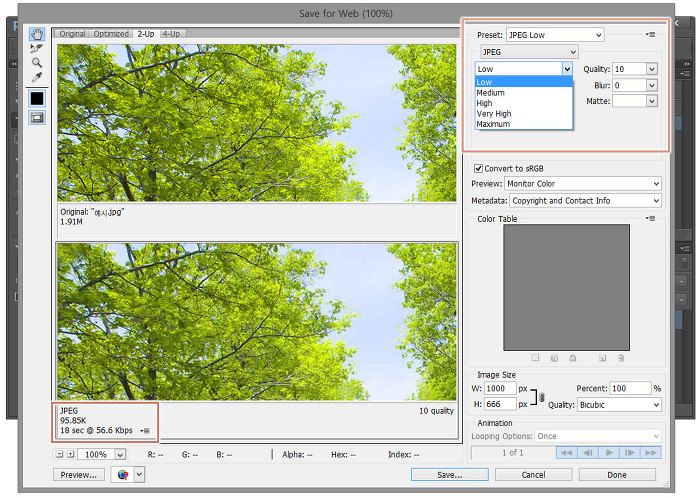
Task: Click the map selected colors to transparent icon
Action: 535,358
